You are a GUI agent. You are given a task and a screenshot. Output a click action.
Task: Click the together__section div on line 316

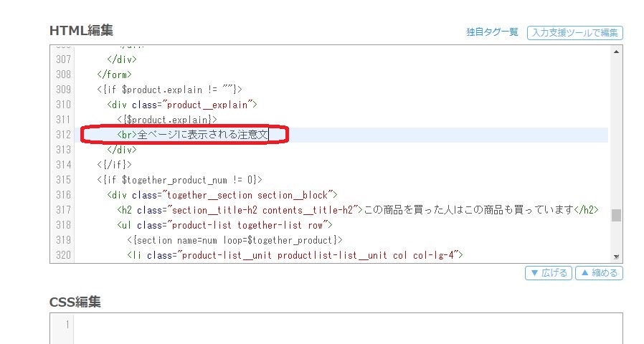(222, 195)
